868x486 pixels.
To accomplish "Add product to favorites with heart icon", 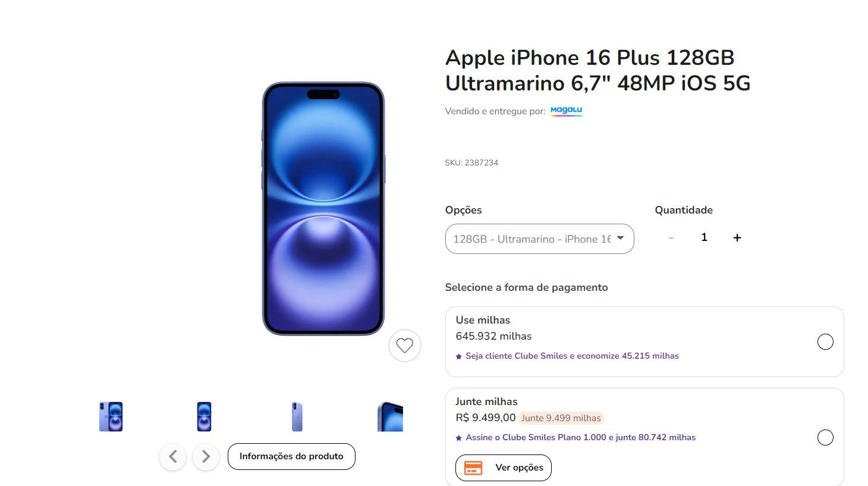I will point(405,345).
